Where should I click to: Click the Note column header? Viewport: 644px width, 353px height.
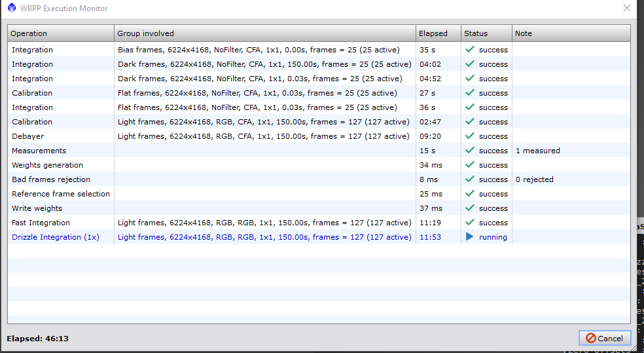pyautogui.click(x=571, y=33)
